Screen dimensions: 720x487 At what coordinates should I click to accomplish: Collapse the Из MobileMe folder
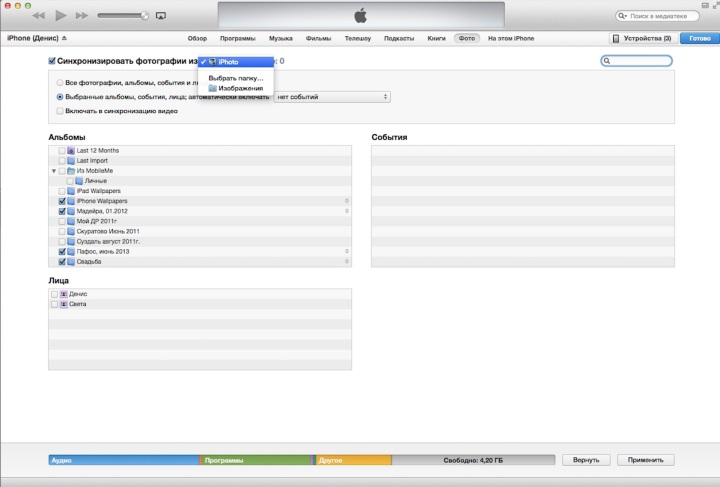[x=52, y=170]
